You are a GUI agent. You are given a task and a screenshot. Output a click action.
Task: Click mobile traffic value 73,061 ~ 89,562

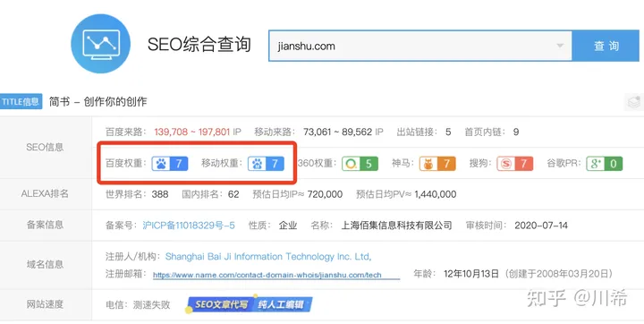(x=337, y=132)
